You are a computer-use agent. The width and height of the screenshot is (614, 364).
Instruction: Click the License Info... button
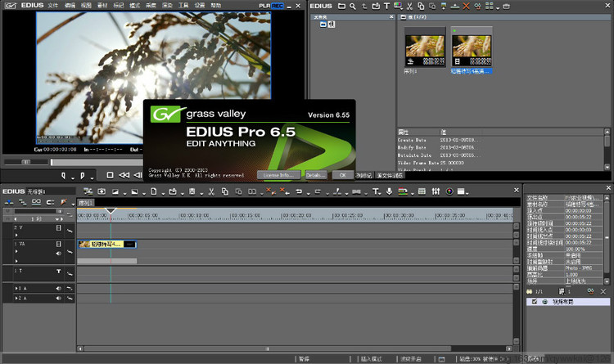pyautogui.click(x=278, y=174)
